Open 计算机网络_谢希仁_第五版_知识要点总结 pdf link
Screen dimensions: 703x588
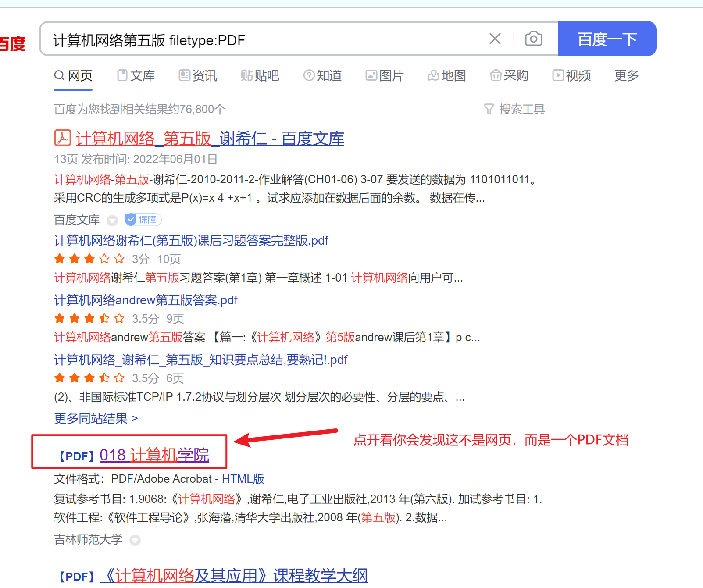click(x=200, y=360)
